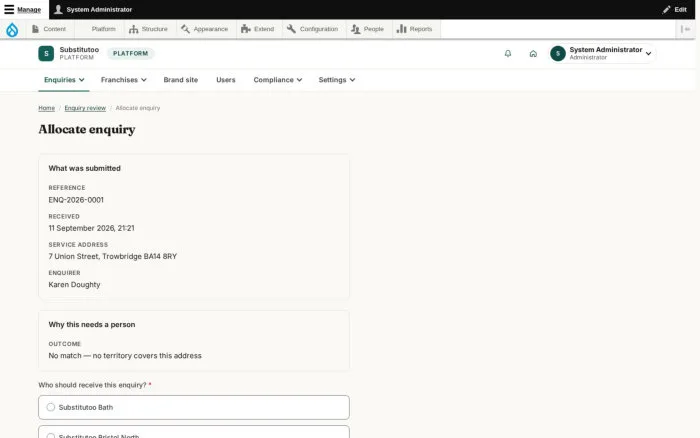The width and height of the screenshot is (700, 438).
Task: Expand the Compliance navigation dropdown
Action: point(278,80)
